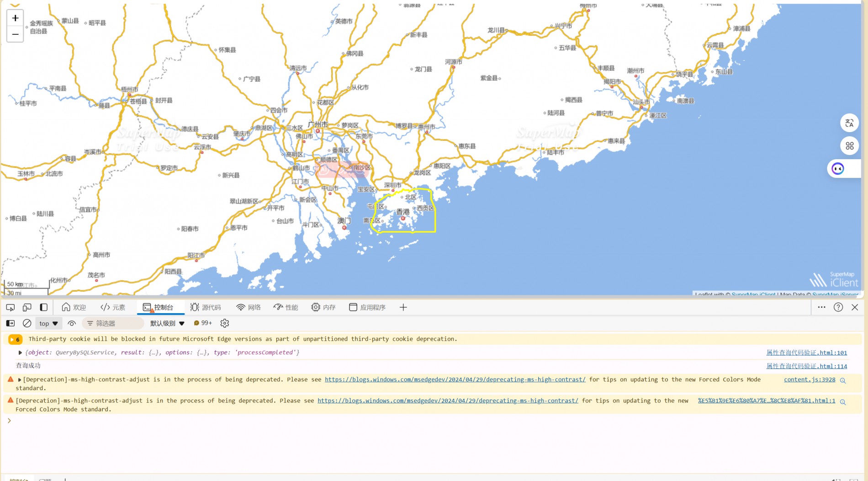Open the 应用程序 application tab
This screenshot has width=868, height=481.
(367, 307)
